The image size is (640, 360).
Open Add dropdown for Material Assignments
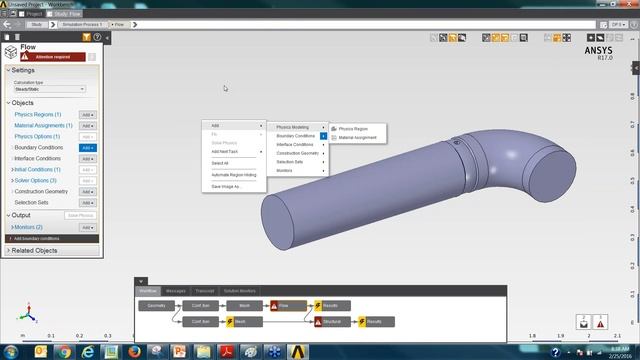88,126
